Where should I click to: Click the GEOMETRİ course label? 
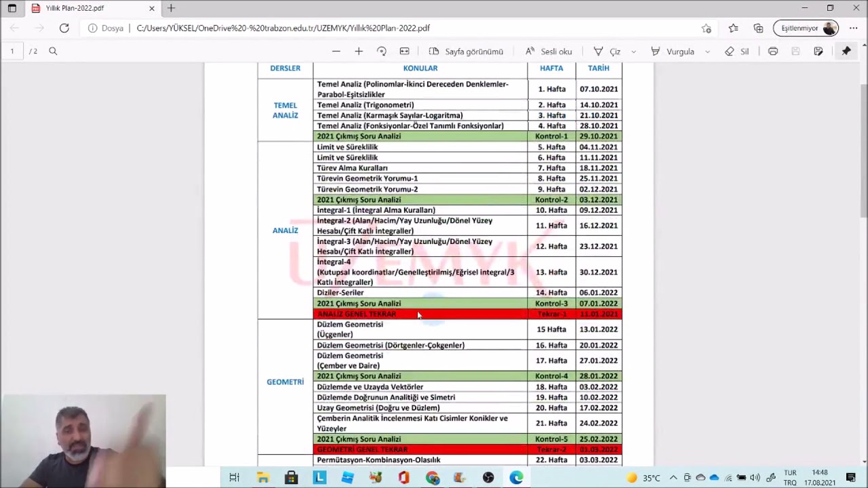click(285, 382)
